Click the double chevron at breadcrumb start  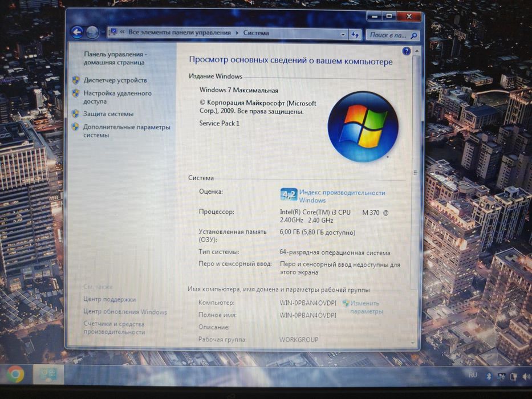[122, 32]
